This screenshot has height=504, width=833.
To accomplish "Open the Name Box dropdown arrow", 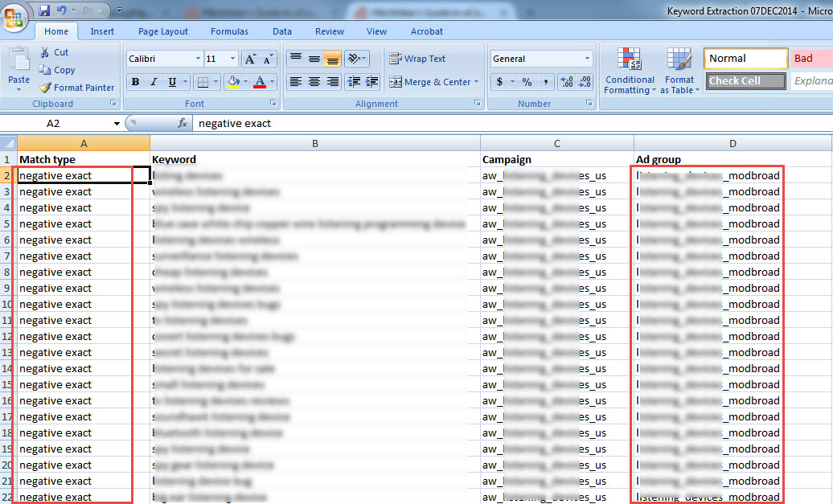I will click(117, 124).
